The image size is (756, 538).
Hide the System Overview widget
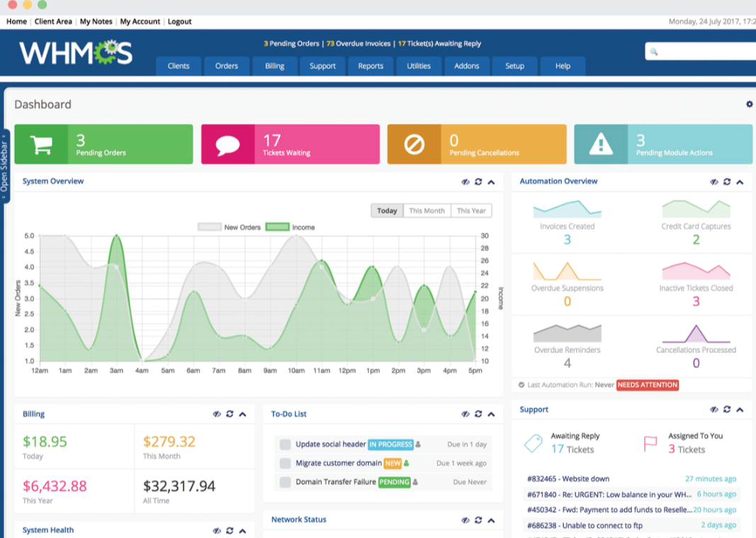466,182
